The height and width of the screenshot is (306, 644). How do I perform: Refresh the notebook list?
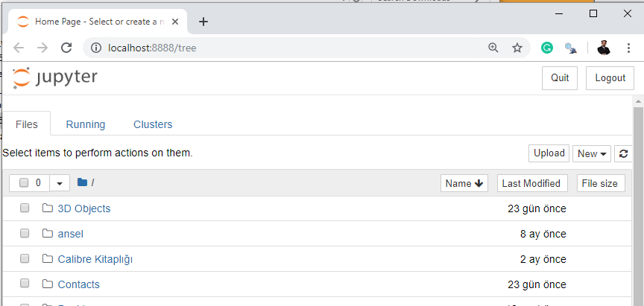click(x=623, y=154)
